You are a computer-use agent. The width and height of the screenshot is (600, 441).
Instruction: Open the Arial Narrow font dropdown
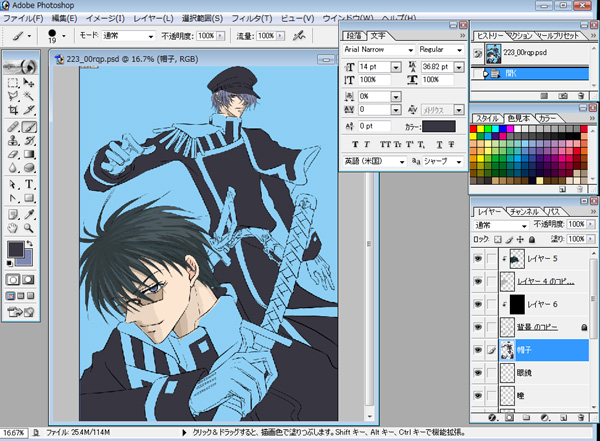tap(411, 50)
